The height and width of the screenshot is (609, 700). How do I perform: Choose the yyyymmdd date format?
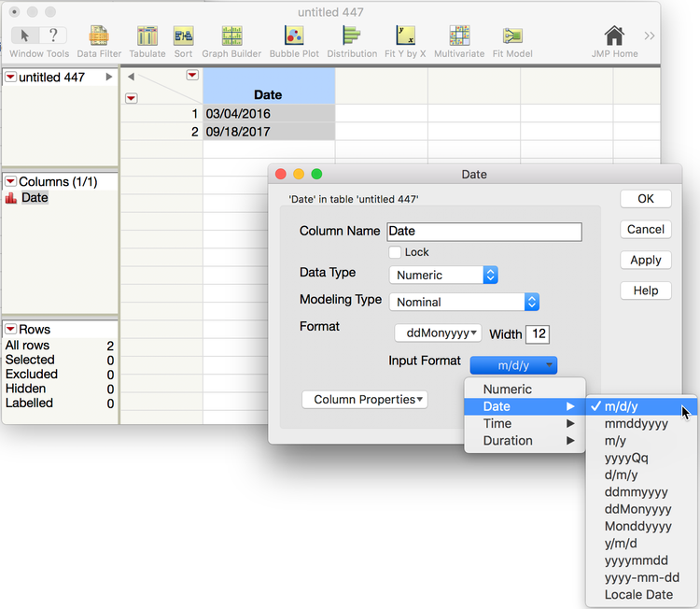tap(641, 560)
